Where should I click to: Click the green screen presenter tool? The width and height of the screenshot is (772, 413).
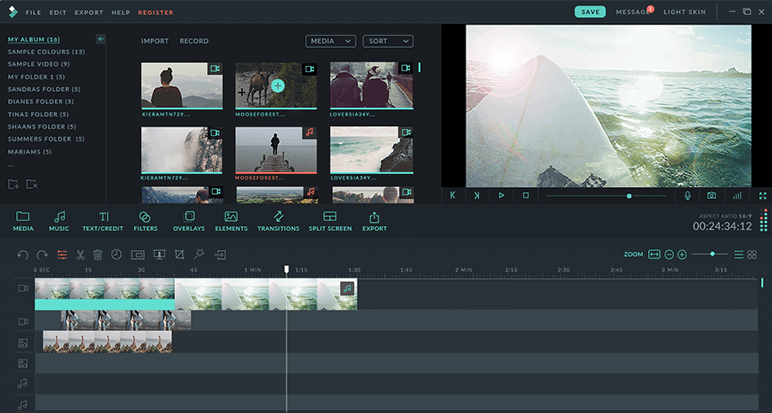[x=159, y=254]
